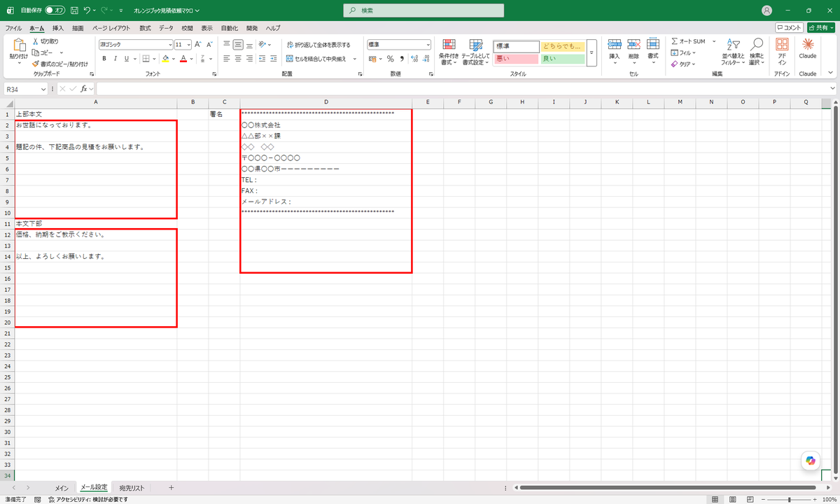This screenshot has width=840, height=504.
Task: Switch to page layout view in status bar
Action: click(x=732, y=499)
